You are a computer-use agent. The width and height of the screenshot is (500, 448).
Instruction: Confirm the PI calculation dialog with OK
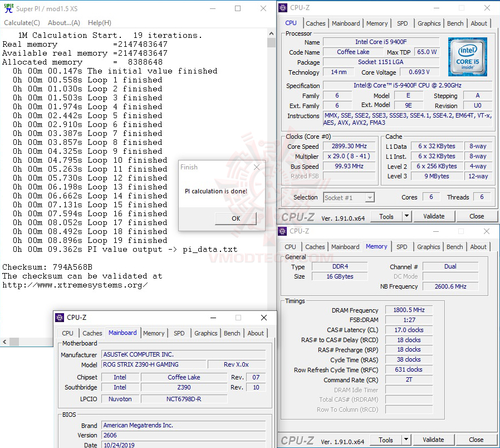pos(236,218)
